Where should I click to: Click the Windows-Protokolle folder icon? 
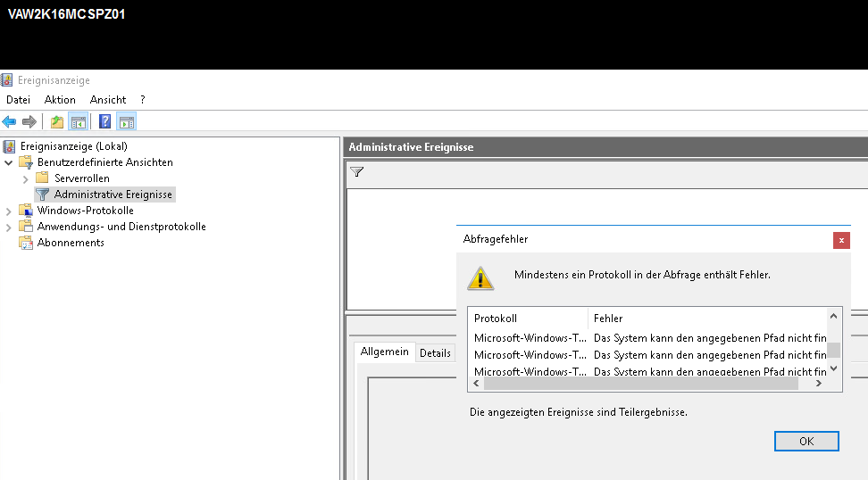pos(26,211)
